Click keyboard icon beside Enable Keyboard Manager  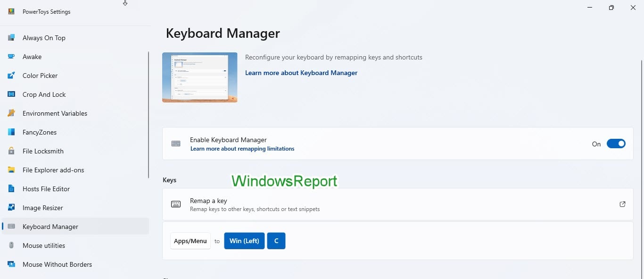[176, 144]
